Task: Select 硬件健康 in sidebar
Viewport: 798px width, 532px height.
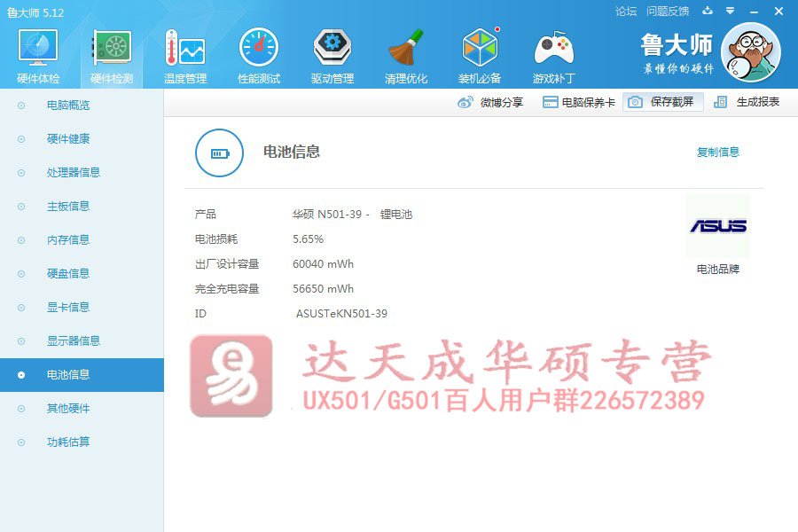Action: point(82,139)
